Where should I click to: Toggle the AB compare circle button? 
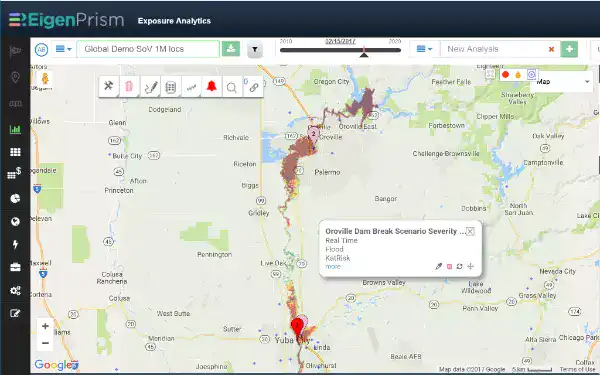click(x=41, y=49)
